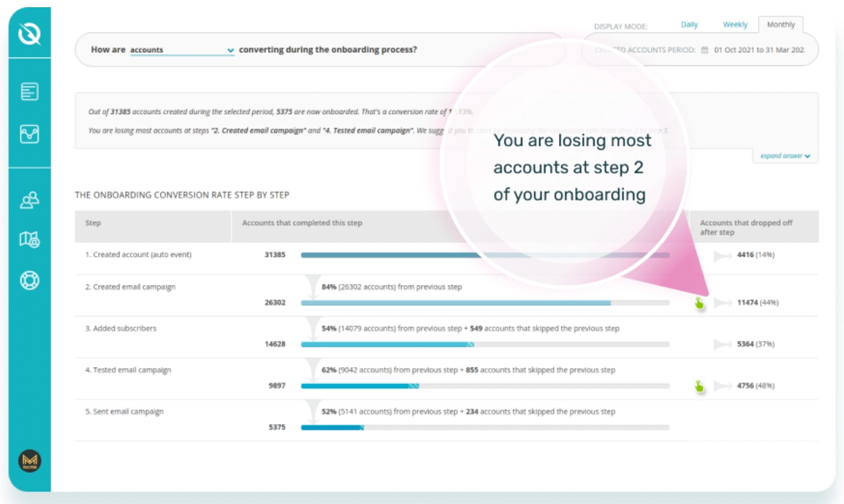Open the lifebuoy support icon
The height and width of the screenshot is (504, 844).
click(x=29, y=281)
